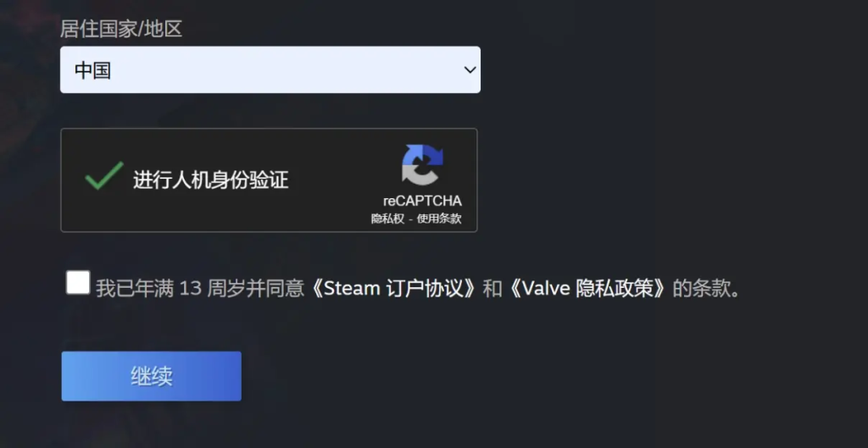
Task: Open the 《Steam 订户协议》 link
Action: coord(393,289)
